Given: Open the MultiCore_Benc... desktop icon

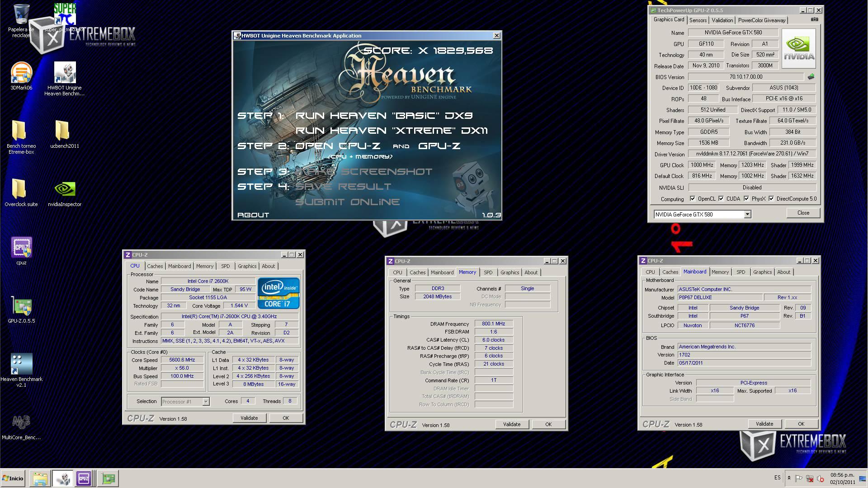Looking at the screenshot, I should tap(21, 426).
